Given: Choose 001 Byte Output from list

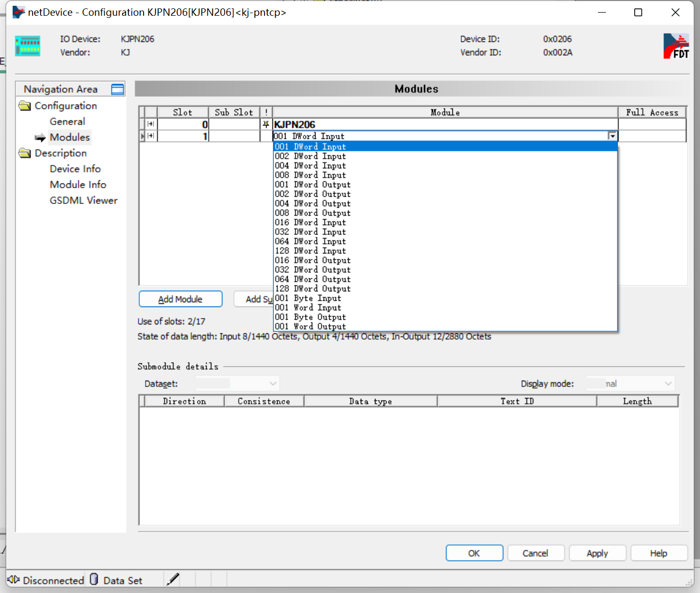Looking at the screenshot, I should (x=445, y=317).
